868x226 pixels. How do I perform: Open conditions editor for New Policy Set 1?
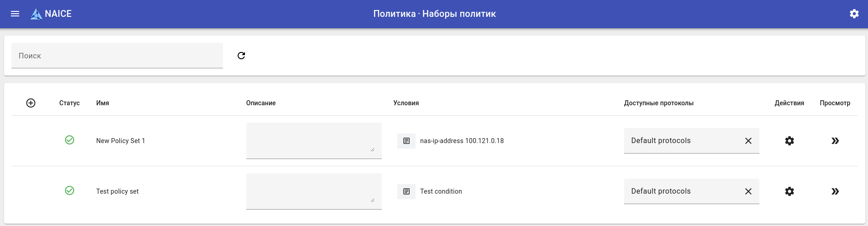406,141
